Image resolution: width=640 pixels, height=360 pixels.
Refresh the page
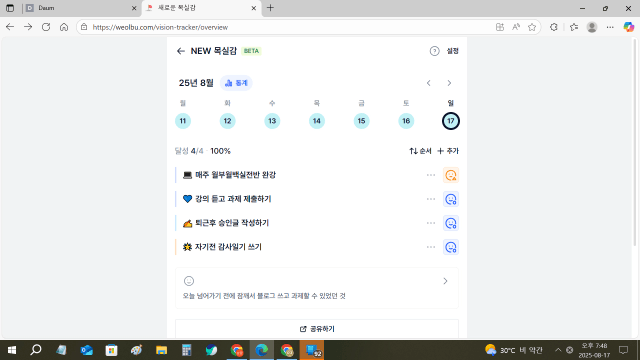[46, 27]
